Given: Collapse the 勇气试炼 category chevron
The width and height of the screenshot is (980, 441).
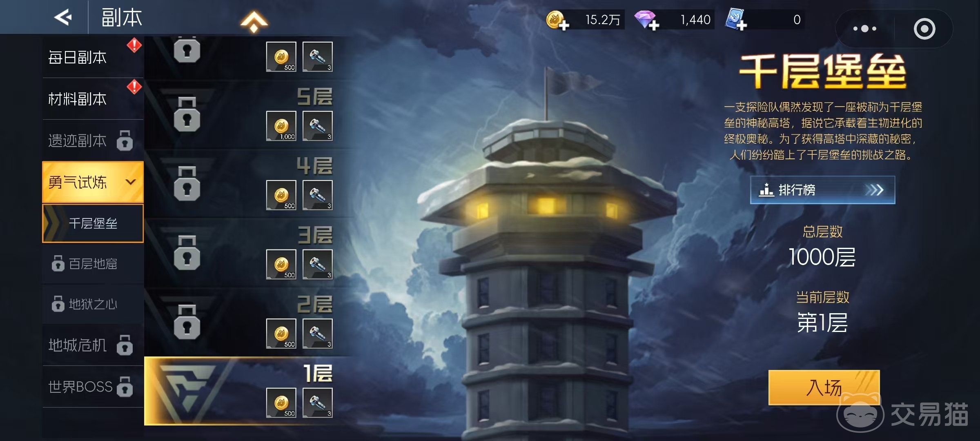Looking at the screenshot, I should pyautogui.click(x=130, y=182).
